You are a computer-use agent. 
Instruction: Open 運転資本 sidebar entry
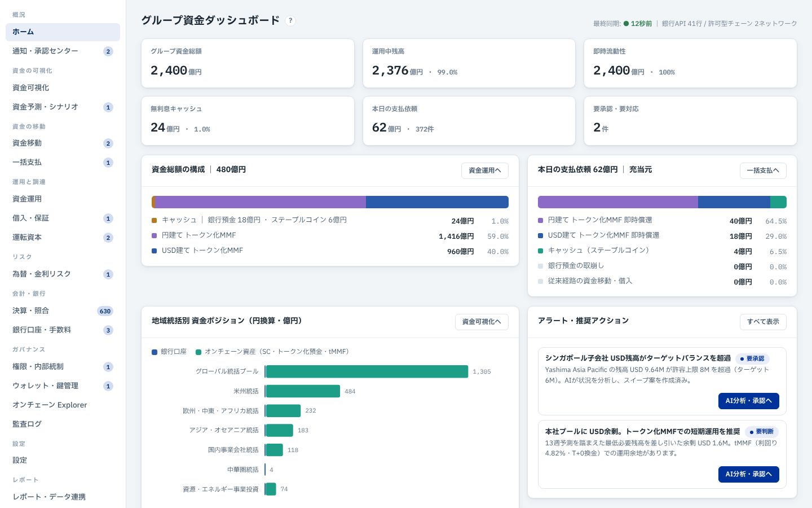point(63,238)
